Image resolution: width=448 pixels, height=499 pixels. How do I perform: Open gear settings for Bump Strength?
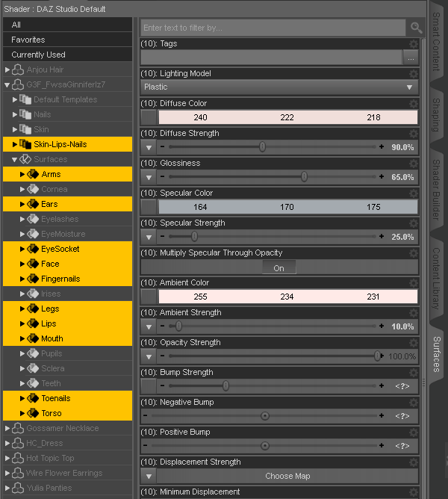tap(414, 373)
